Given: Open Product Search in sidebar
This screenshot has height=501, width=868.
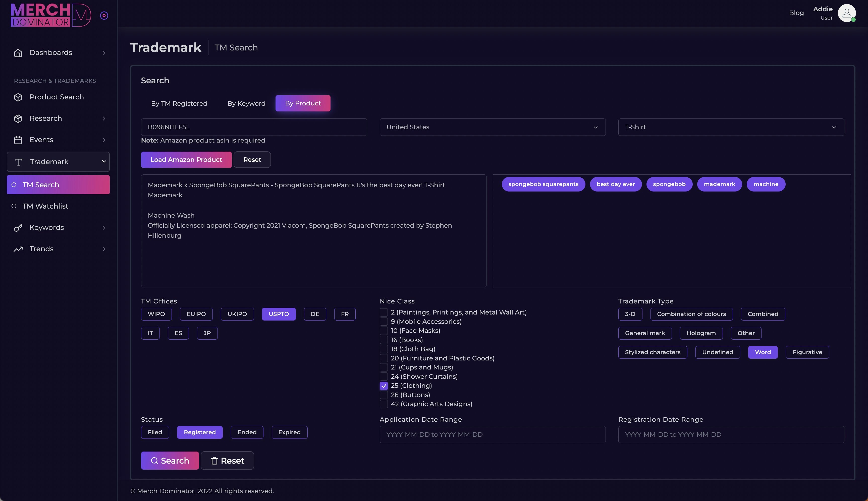Looking at the screenshot, I should coord(58,97).
